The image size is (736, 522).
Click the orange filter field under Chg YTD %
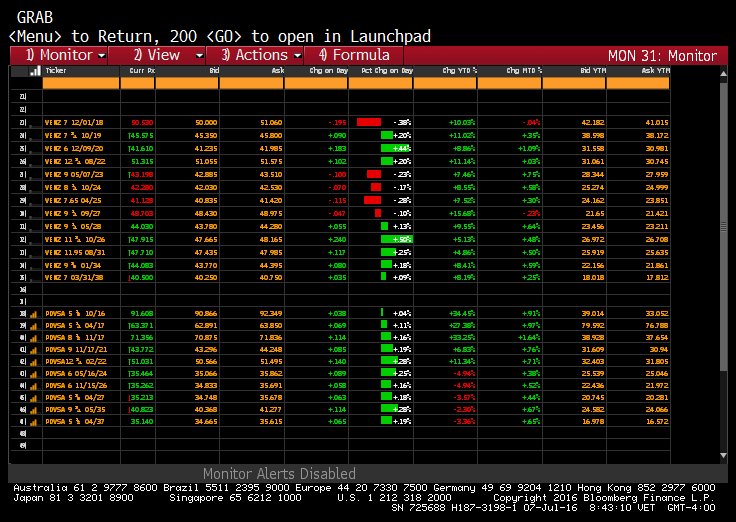[445, 83]
